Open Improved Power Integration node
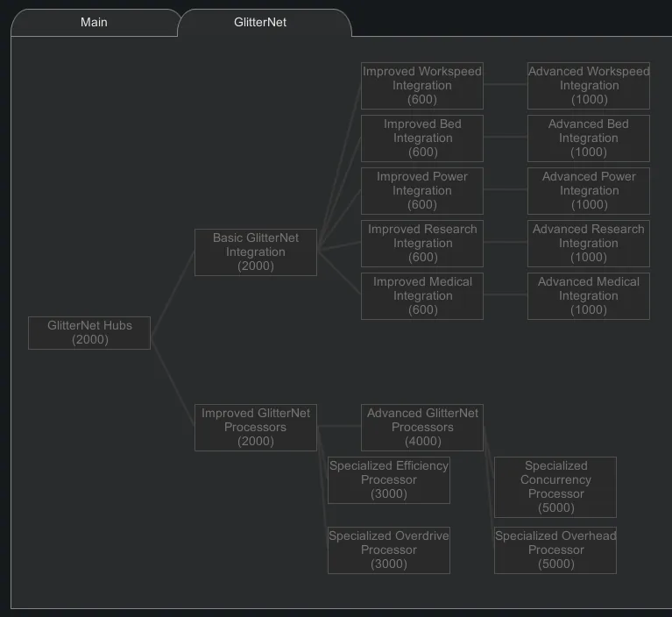This screenshot has height=617, width=672. point(421,191)
